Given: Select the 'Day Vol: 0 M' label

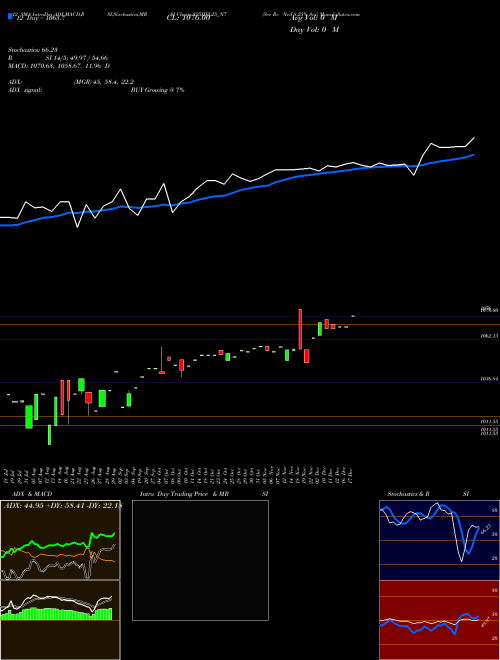Looking at the screenshot, I should click(x=314, y=30).
